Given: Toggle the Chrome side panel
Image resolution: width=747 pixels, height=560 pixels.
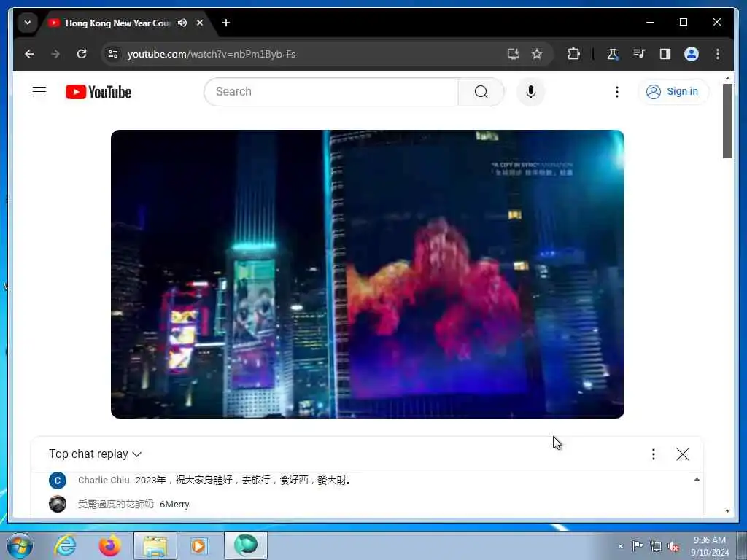Looking at the screenshot, I should click(665, 54).
